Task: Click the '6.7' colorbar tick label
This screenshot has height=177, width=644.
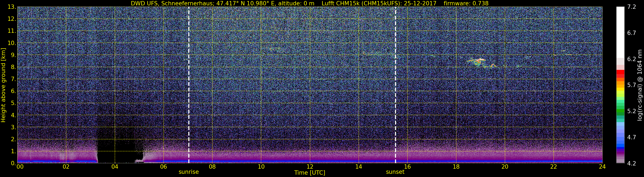Action: pos(632,33)
